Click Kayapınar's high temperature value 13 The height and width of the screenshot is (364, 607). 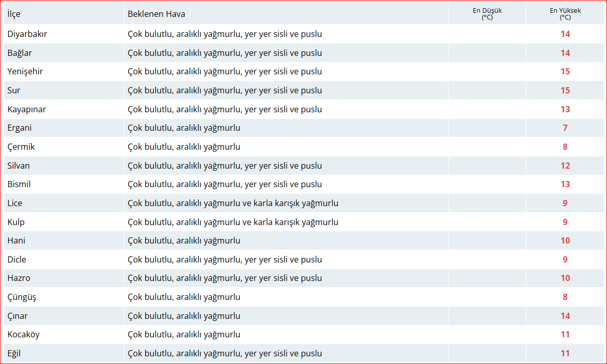coord(565,110)
